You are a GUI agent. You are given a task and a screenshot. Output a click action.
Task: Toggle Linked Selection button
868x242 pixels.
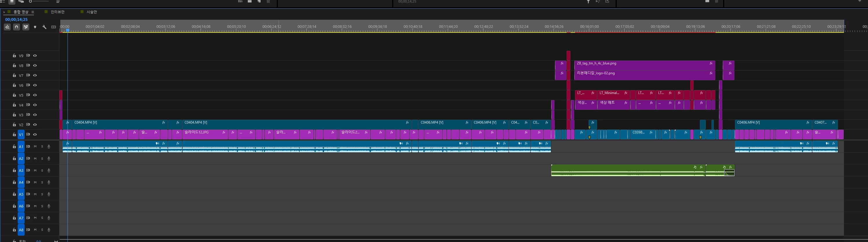[26, 27]
